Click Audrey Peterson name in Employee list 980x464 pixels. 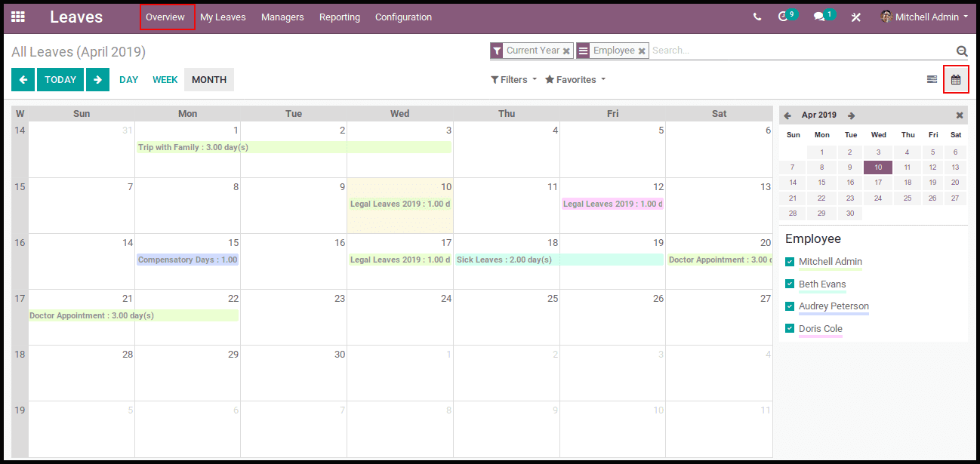[x=834, y=306]
